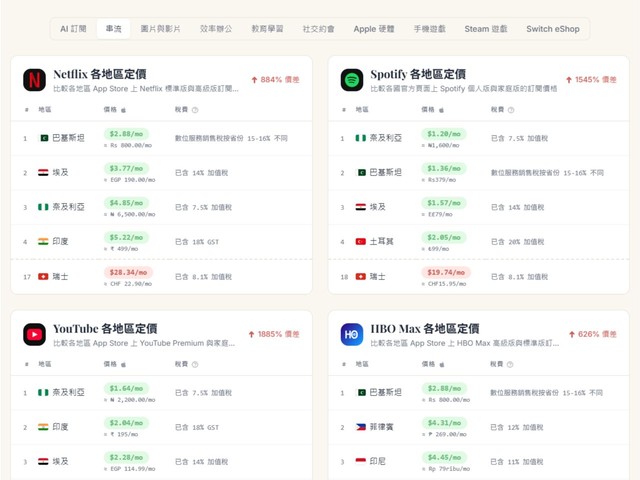Click Egypt flag in Netflix row 2
The image size is (640, 480).
point(43,173)
